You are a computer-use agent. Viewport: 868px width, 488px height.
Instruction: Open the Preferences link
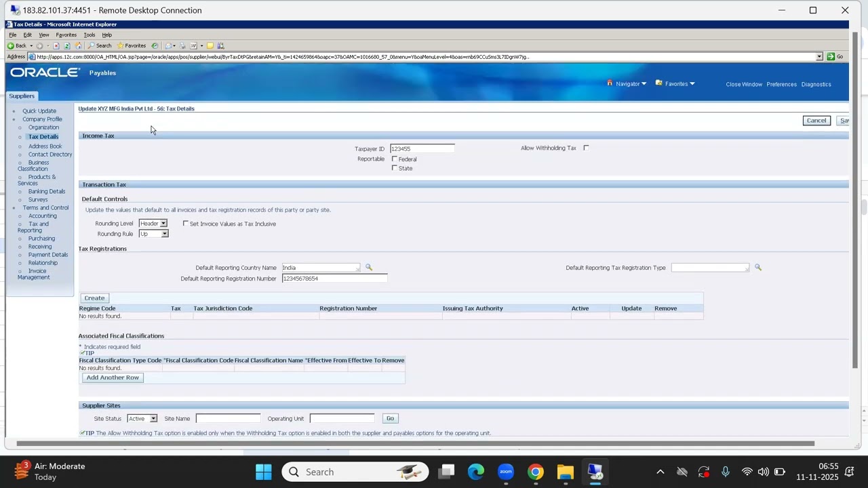(781, 84)
